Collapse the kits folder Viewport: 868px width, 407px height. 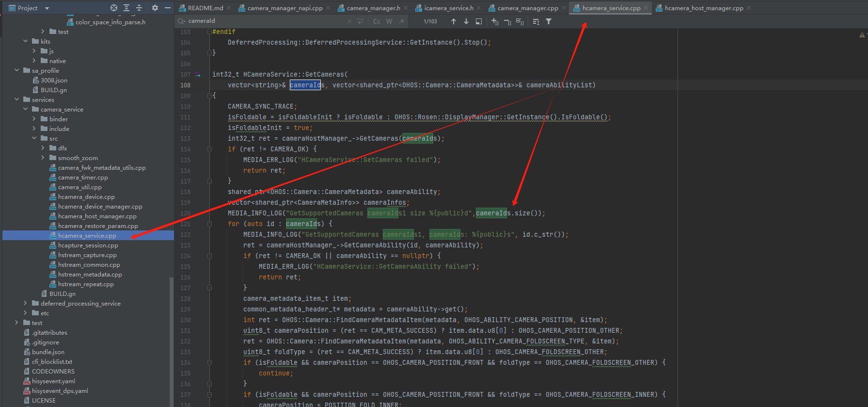click(25, 41)
